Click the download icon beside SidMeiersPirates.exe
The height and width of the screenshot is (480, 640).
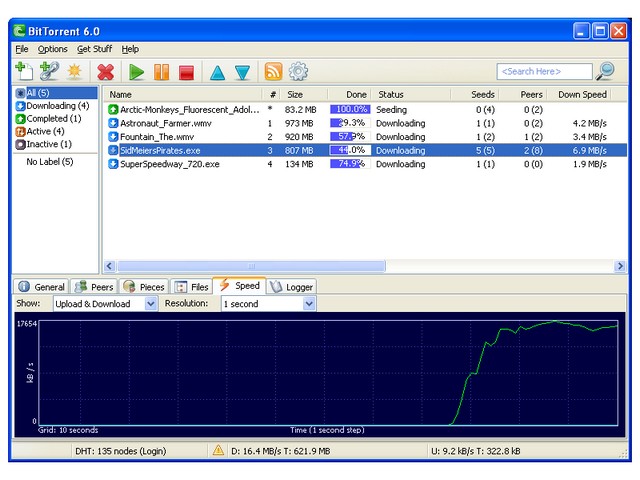pos(113,150)
